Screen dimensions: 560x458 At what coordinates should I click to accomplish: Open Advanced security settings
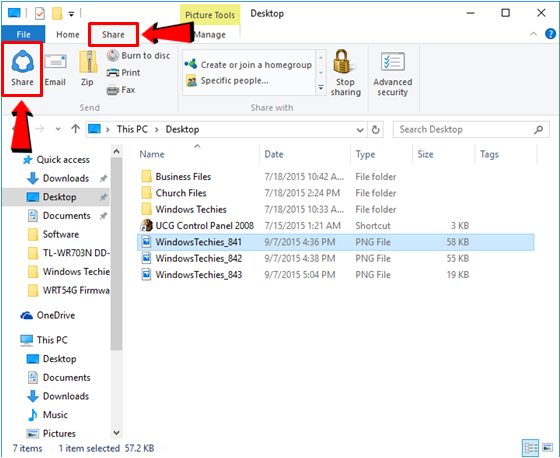coord(392,74)
